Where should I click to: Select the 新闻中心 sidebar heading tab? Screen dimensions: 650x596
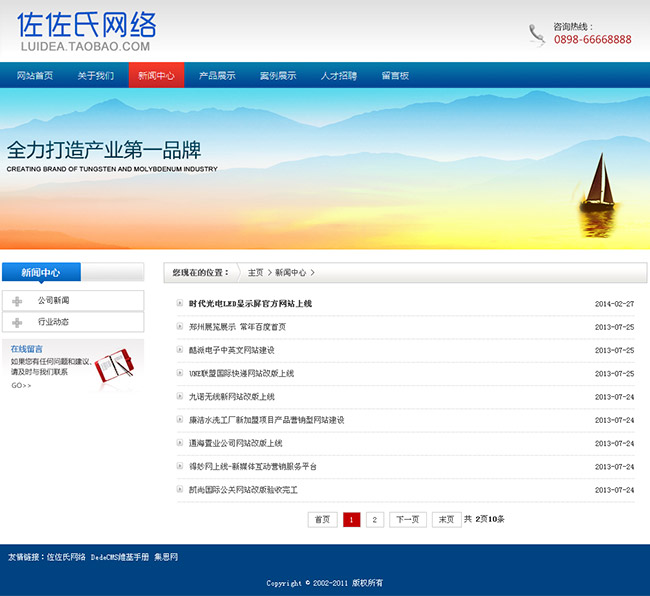click(x=41, y=272)
